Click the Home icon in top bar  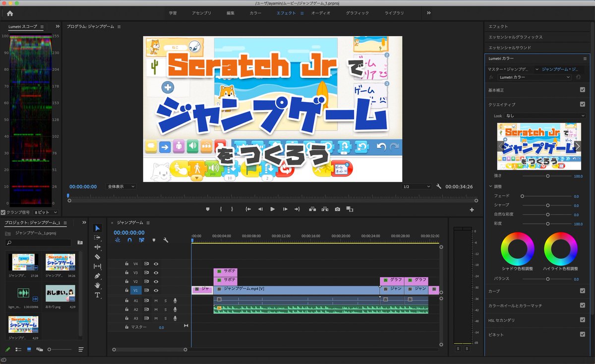[x=10, y=13]
